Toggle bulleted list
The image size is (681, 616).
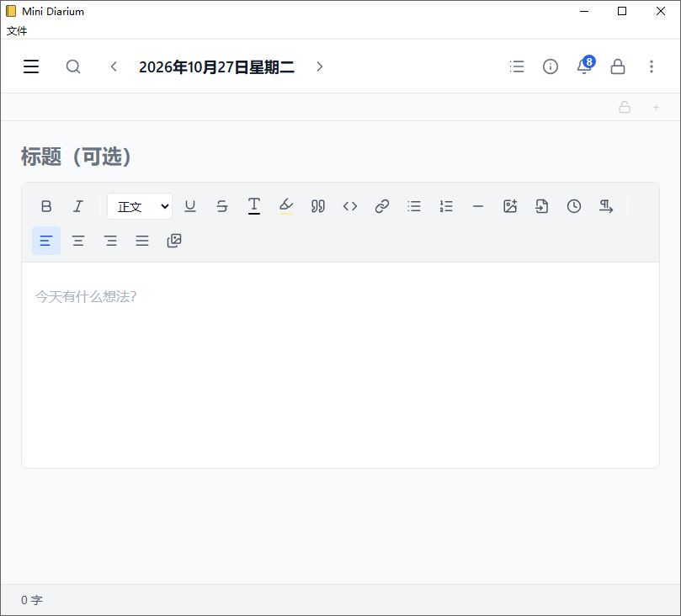click(414, 206)
